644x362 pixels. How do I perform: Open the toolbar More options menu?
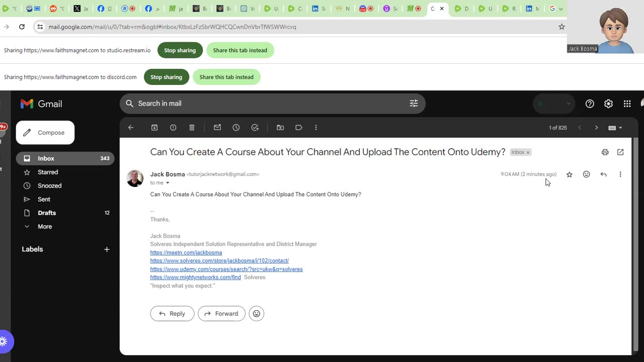(316, 128)
